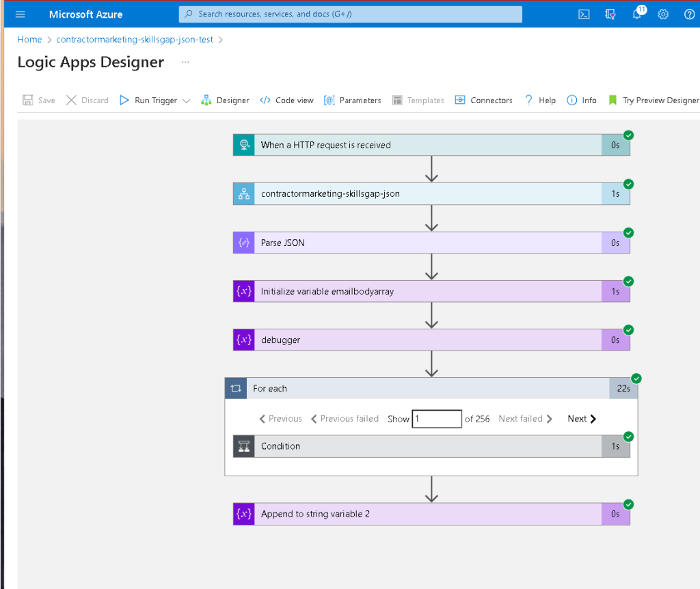The height and width of the screenshot is (589, 700).
Task: Click the HTTP request trigger icon
Action: [x=244, y=145]
